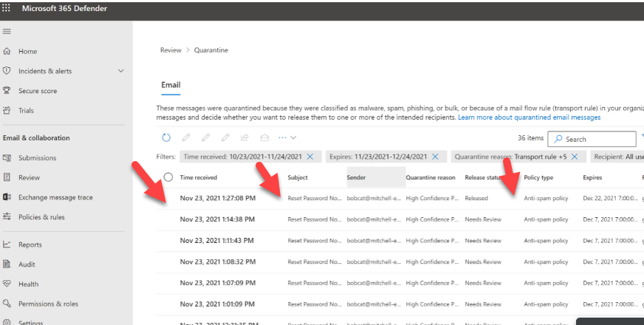
Task: Go to Home in sidebar
Action: point(27,52)
